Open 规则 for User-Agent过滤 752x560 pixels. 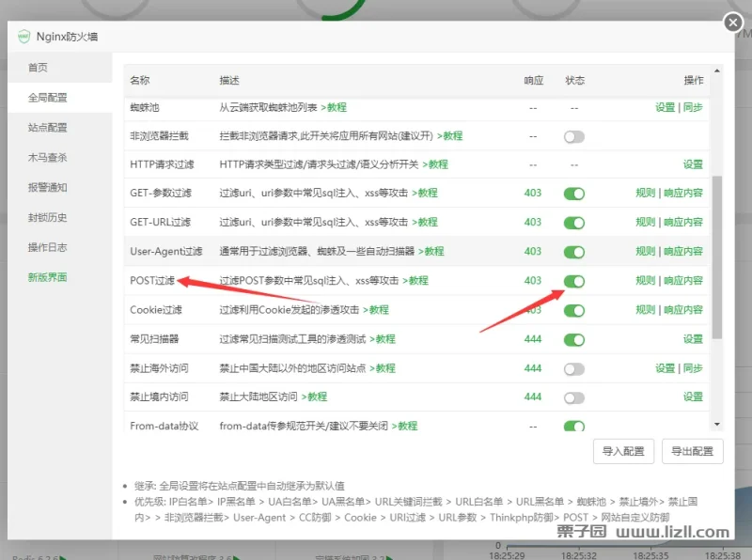[x=646, y=251]
